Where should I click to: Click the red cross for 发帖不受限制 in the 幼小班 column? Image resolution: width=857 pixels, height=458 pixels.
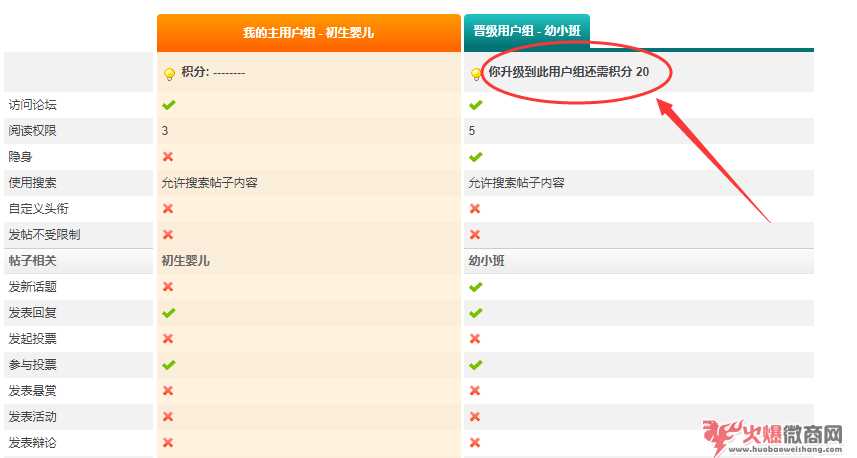coord(475,234)
